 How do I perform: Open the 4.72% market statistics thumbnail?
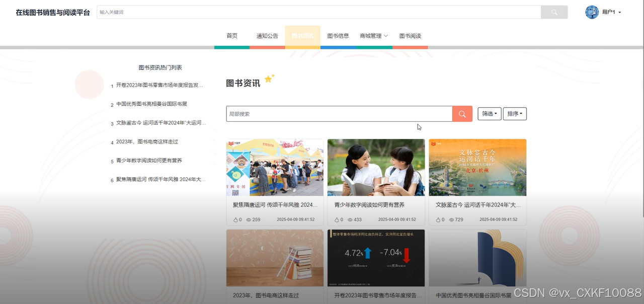[376, 258]
